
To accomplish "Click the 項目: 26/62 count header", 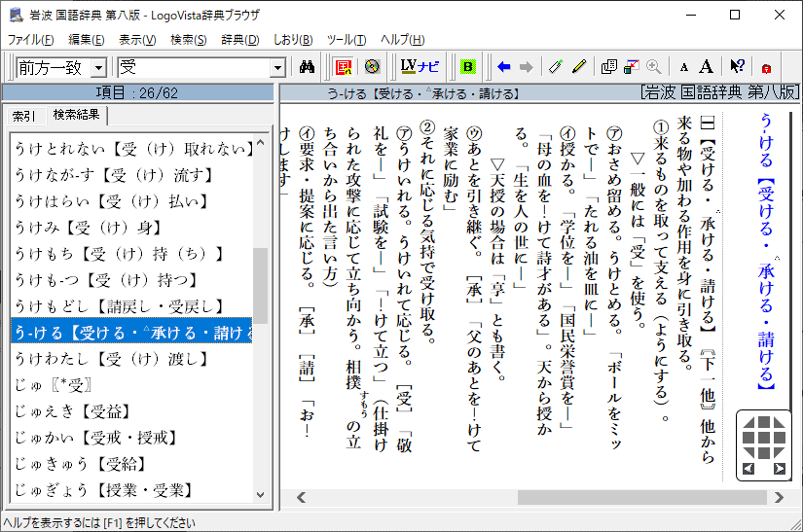I will (137, 93).
